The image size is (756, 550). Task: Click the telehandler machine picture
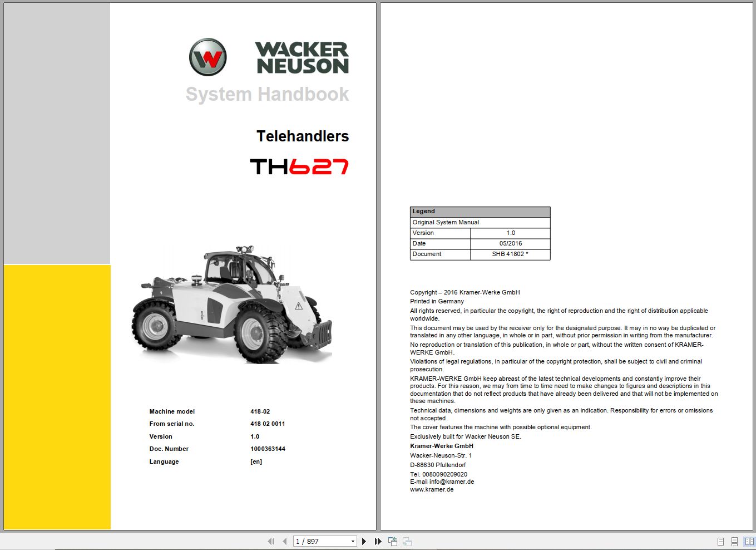[x=232, y=305]
